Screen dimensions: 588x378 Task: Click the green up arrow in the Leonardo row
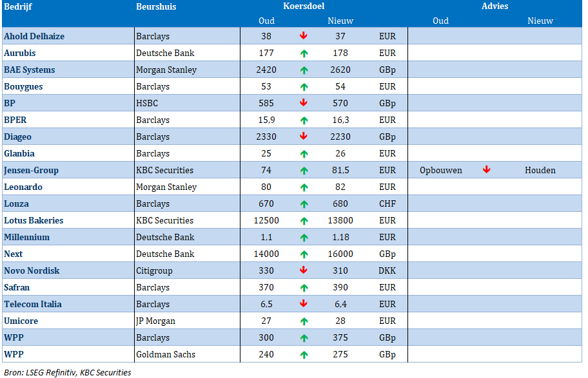coord(304,187)
